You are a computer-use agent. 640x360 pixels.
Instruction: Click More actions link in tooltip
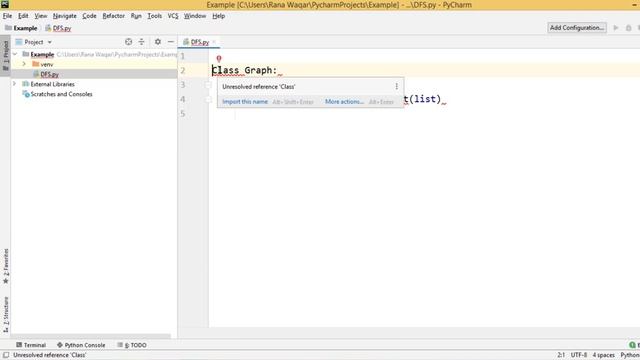(344, 102)
